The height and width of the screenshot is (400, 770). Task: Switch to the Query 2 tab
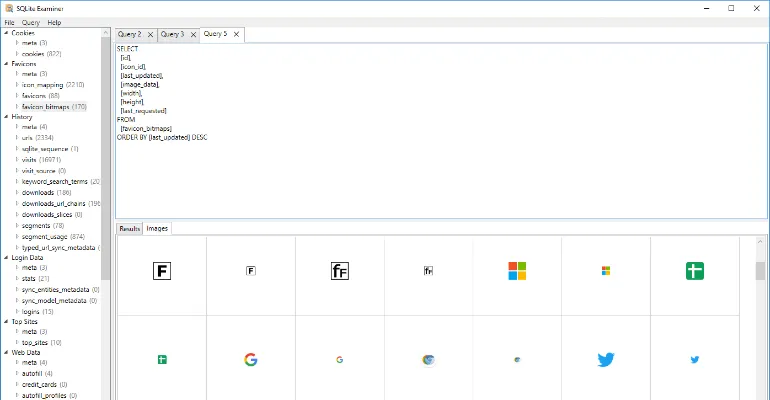pyautogui.click(x=129, y=34)
